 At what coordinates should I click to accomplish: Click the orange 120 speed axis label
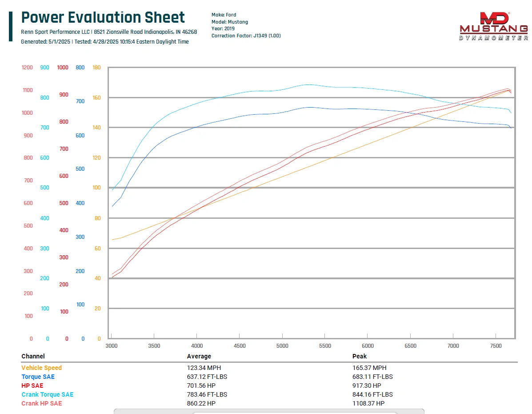coord(97,158)
